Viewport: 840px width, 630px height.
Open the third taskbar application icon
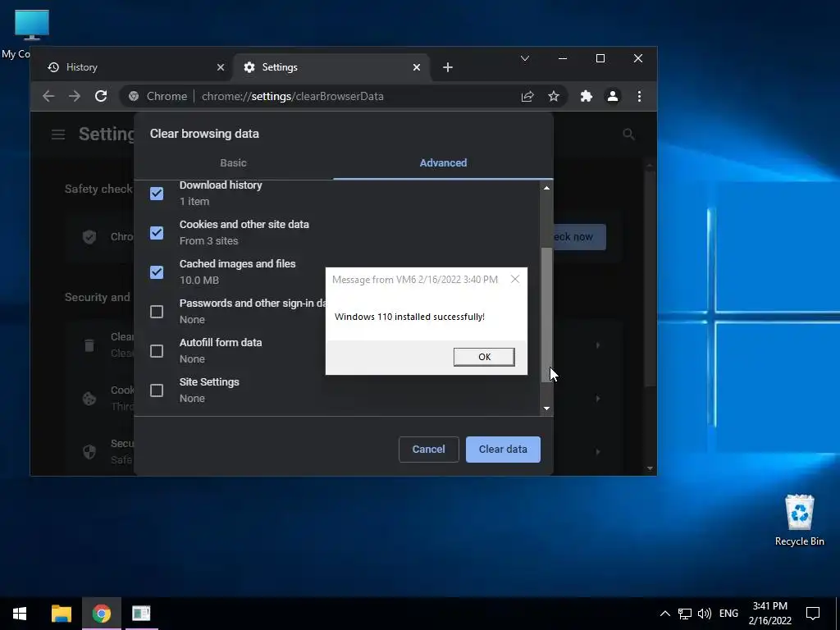tap(141, 614)
